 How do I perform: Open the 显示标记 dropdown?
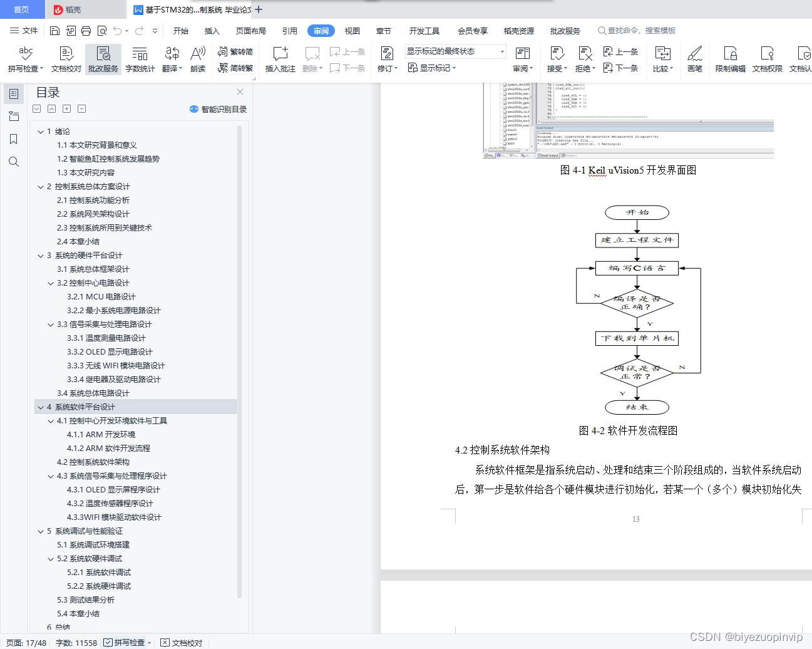[433, 68]
